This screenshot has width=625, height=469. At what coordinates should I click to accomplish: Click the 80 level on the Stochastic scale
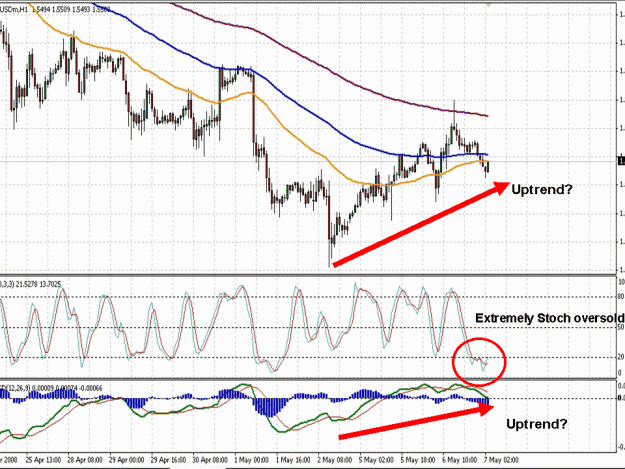(x=621, y=297)
